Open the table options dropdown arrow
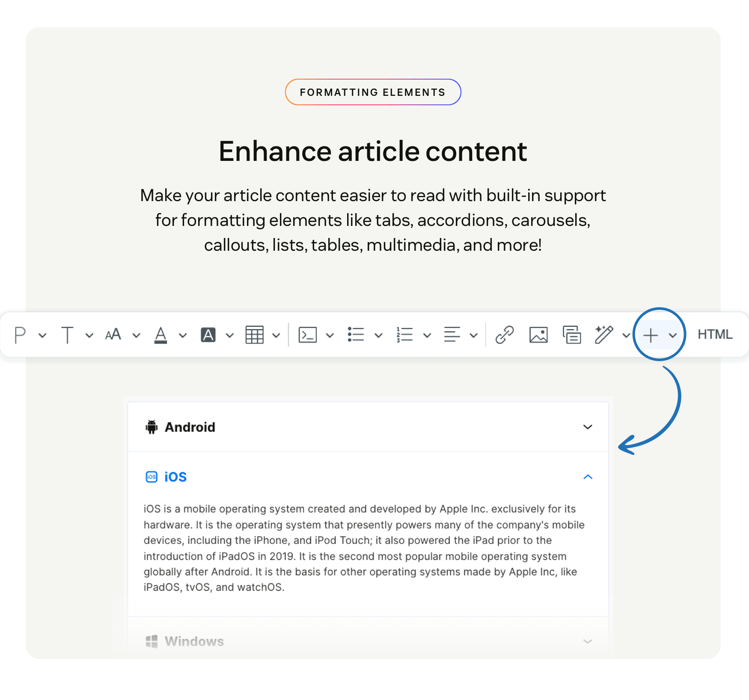The height and width of the screenshot is (700, 749). pyautogui.click(x=276, y=335)
